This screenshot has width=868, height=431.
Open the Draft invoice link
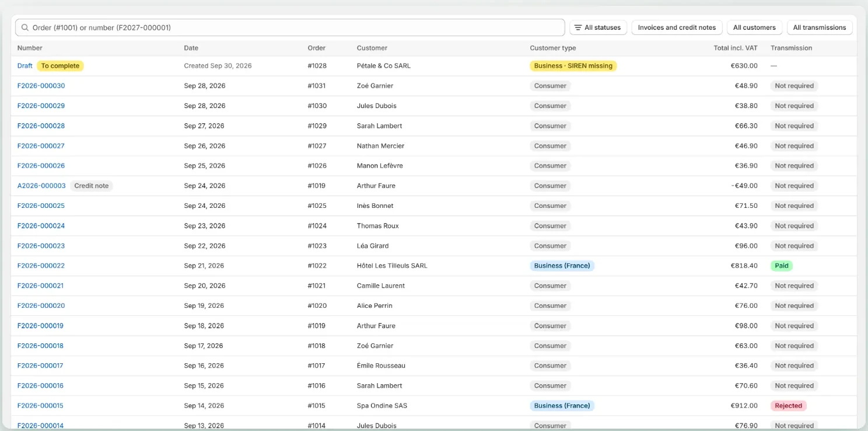[25, 66]
